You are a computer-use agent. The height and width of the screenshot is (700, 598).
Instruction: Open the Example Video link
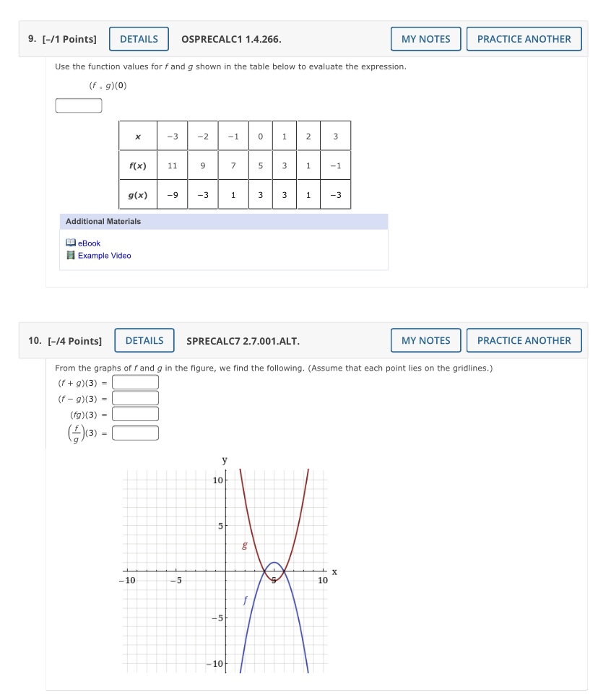click(x=104, y=256)
